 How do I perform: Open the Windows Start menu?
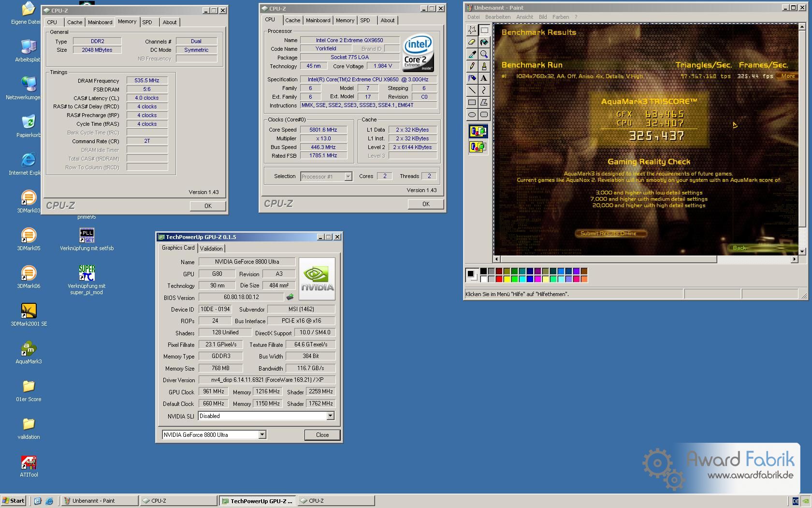(x=14, y=501)
